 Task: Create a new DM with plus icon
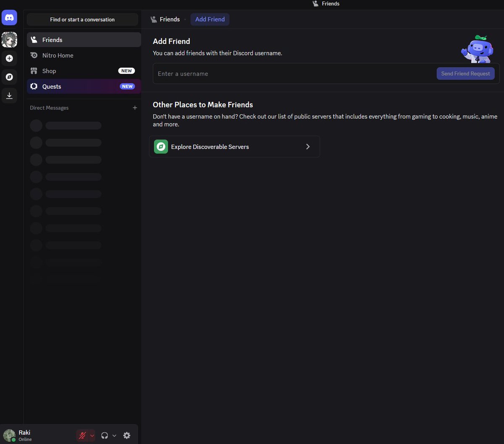[x=135, y=108]
